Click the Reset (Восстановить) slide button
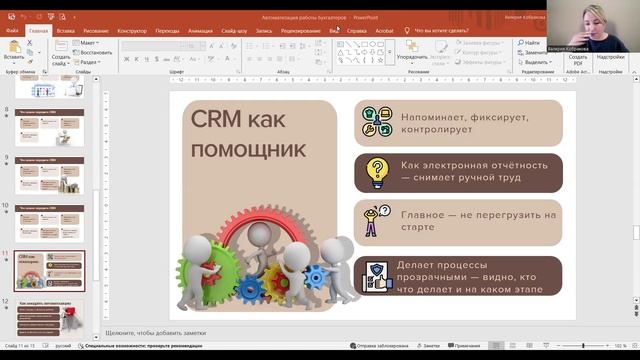 point(92,53)
